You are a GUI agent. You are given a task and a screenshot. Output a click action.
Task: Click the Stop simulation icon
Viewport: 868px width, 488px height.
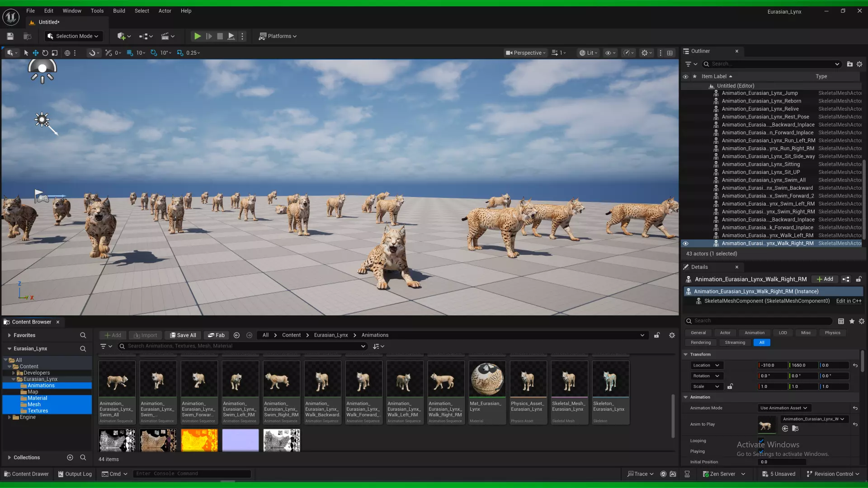click(x=220, y=36)
